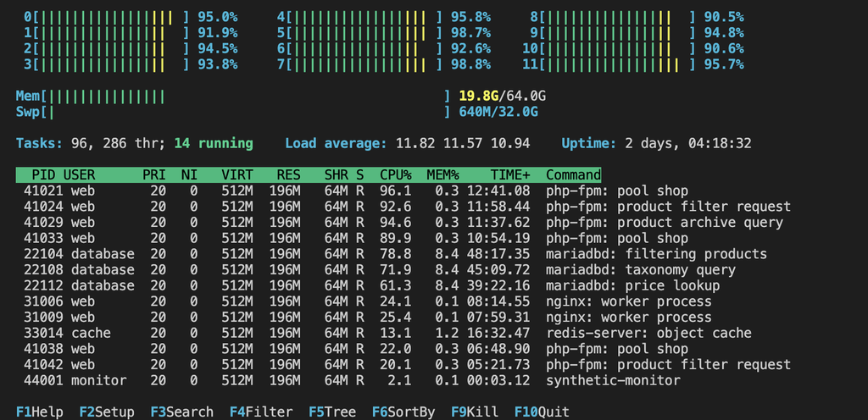
Task: Click CPU 0 usage meter bar
Action: tap(111, 18)
